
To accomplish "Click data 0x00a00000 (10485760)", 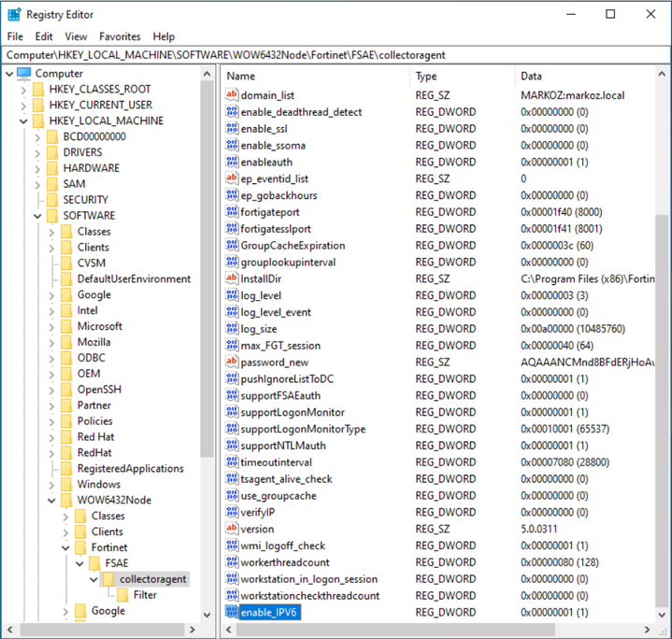I will [573, 329].
